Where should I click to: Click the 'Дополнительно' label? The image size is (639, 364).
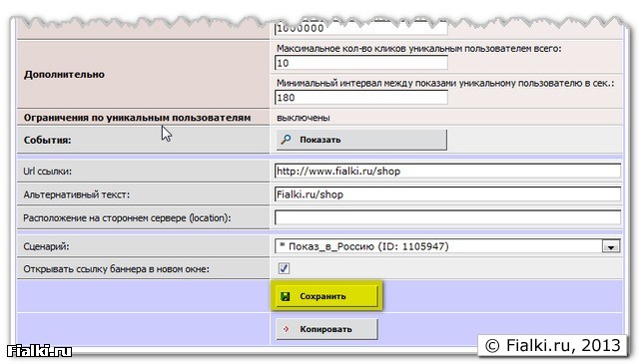coord(64,75)
